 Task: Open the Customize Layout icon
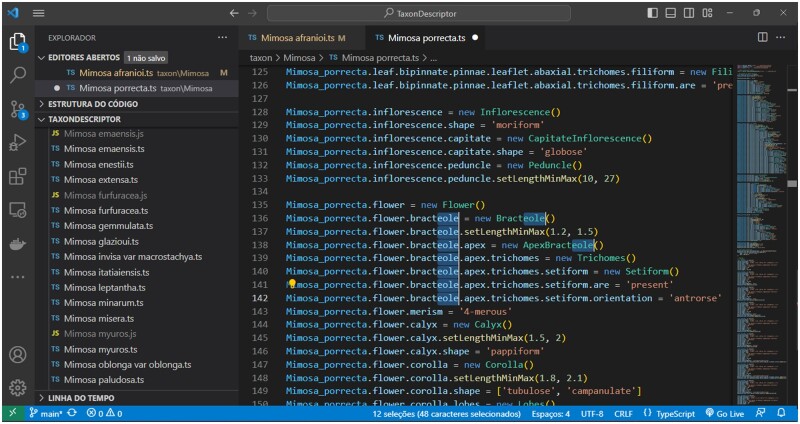pyautogui.click(x=707, y=13)
